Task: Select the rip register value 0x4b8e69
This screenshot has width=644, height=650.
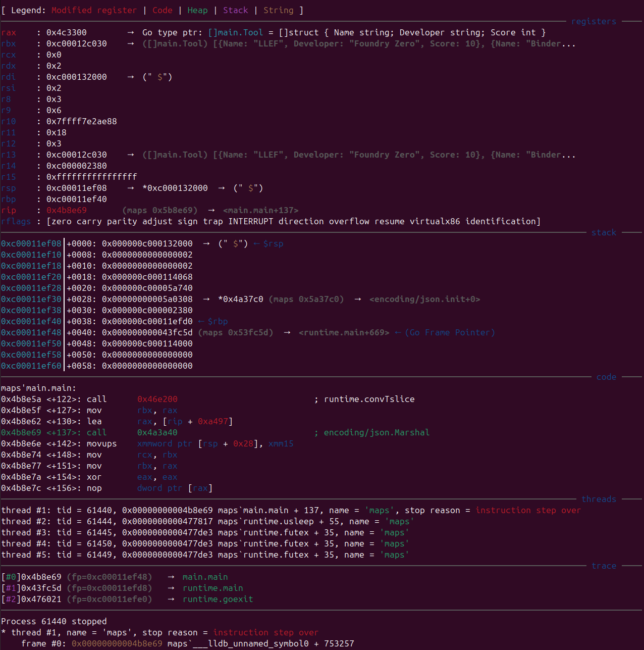Action: pos(66,210)
